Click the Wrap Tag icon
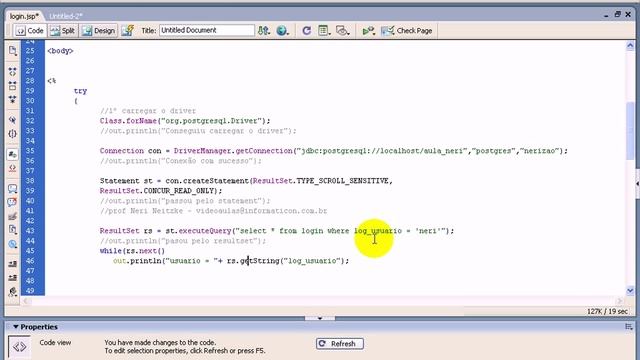 click(13, 216)
